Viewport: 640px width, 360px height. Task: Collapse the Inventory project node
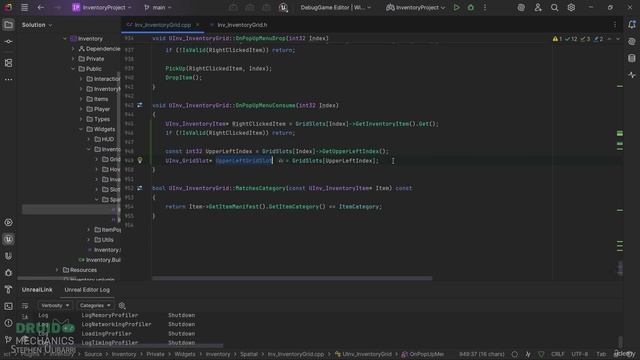coord(64,39)
